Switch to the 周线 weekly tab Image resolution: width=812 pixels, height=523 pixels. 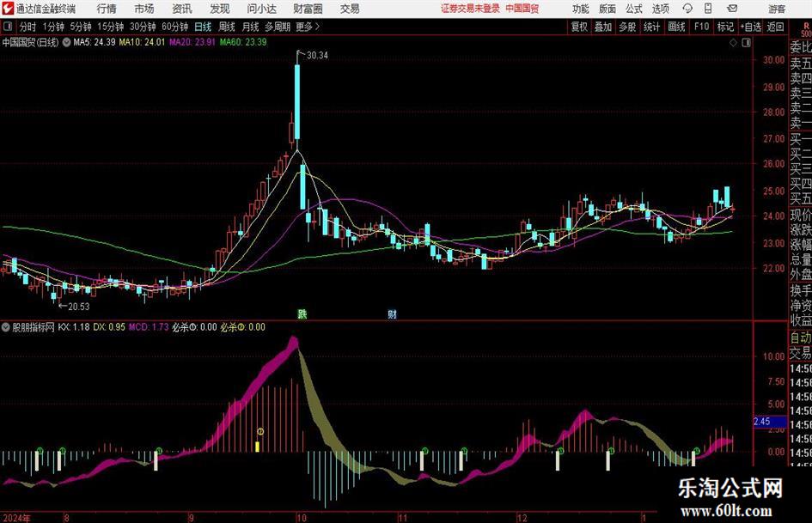click(227, 27)
